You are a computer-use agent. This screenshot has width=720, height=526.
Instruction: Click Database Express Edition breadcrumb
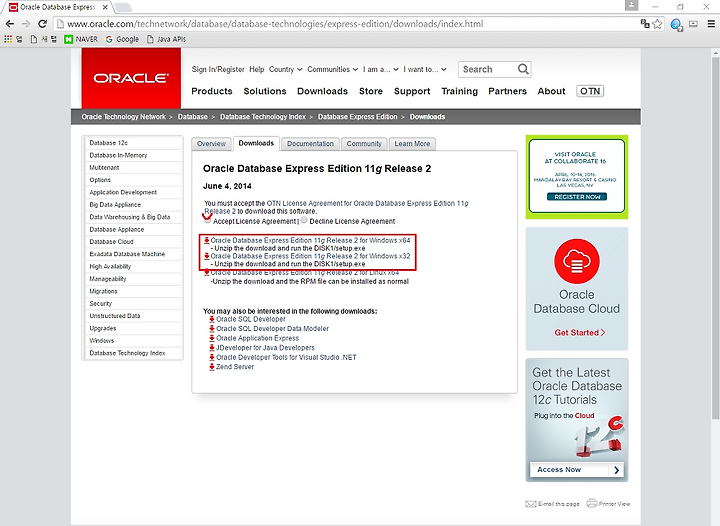click(357, 117)
